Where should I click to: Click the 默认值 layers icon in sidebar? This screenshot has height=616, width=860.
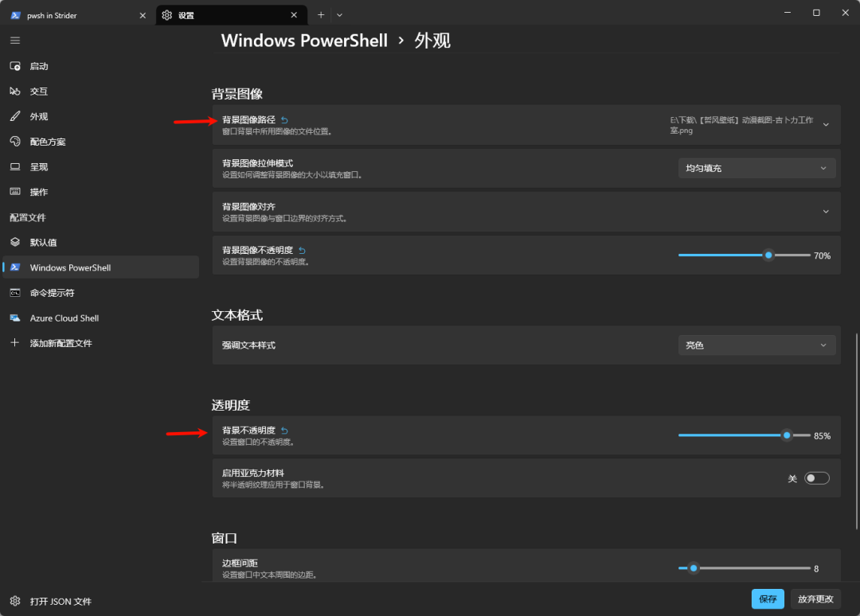point(15,242)
